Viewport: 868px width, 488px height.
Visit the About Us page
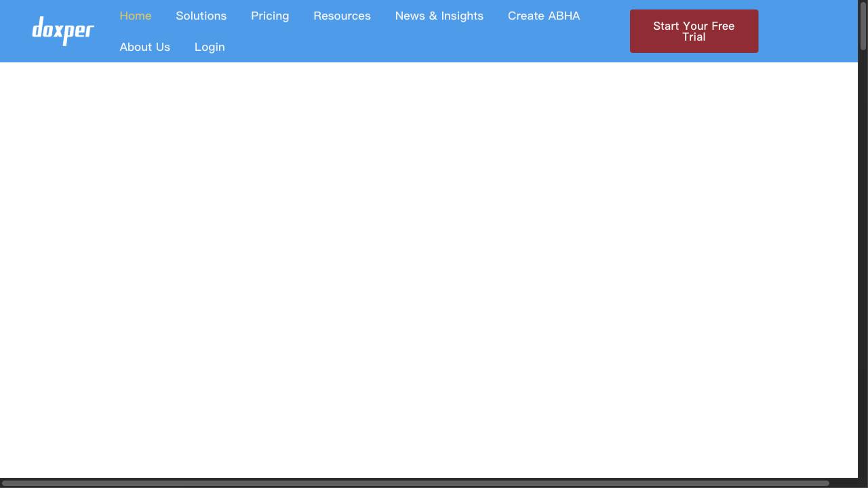tap(145, 47)
